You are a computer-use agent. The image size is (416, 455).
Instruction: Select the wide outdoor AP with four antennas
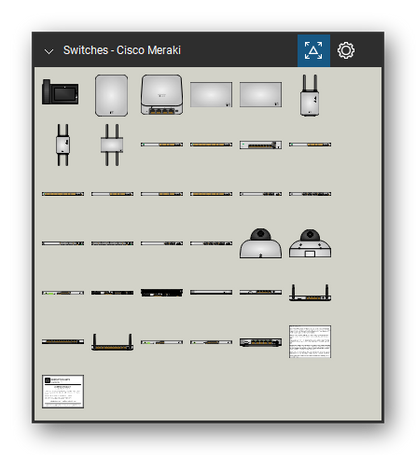coord(112,145)
